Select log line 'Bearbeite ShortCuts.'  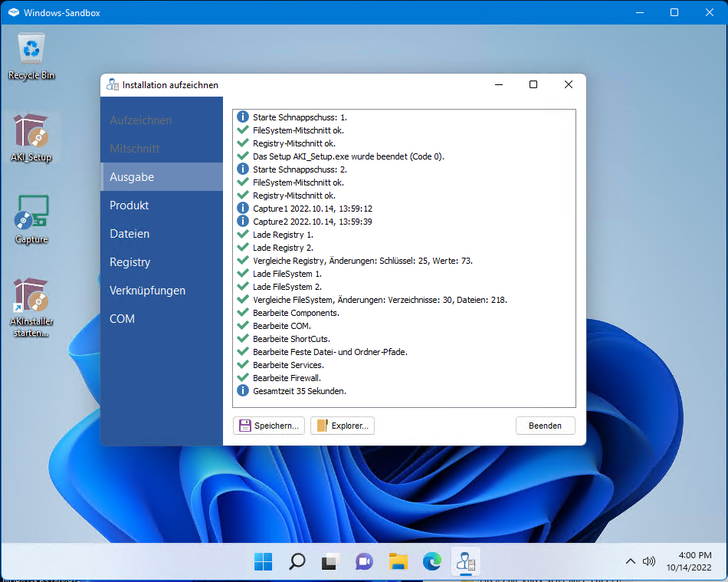click(x=291, y=339)
